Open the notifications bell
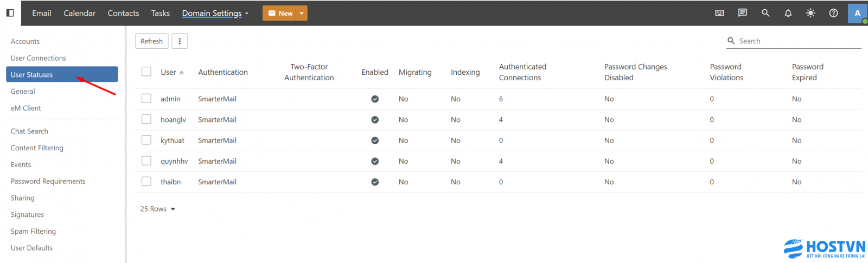Image resolution: width=868 pixels, height=263 pixels. tap(788, 13)
